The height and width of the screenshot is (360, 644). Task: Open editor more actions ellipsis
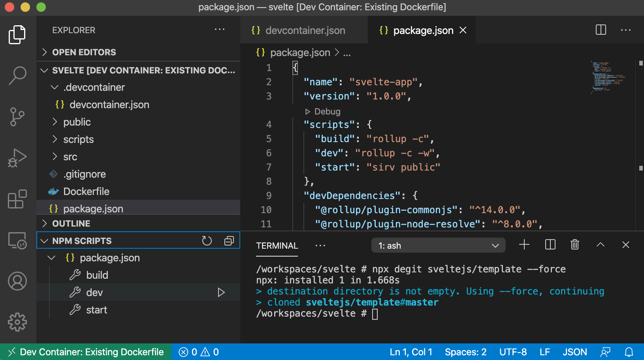pos(626,30)
